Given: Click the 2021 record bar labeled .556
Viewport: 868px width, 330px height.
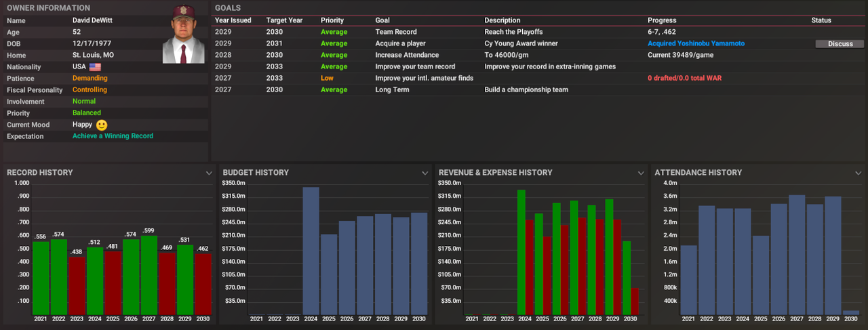Looking at the screenshot, I should (41, 278).
